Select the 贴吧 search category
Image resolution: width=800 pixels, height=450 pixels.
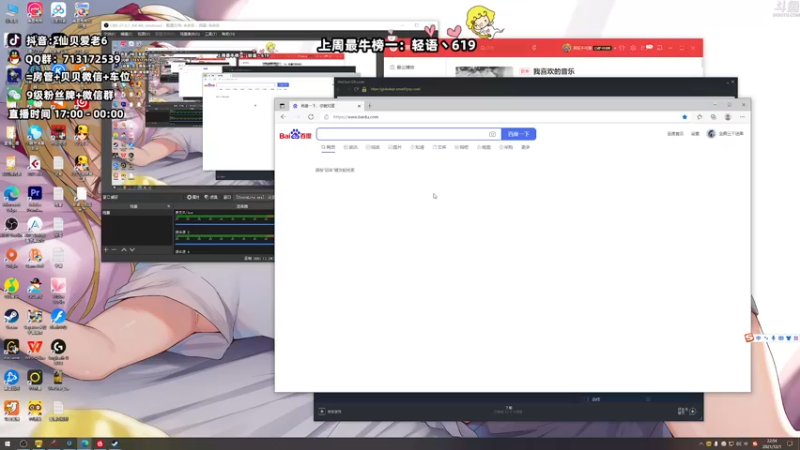(461, 147)
